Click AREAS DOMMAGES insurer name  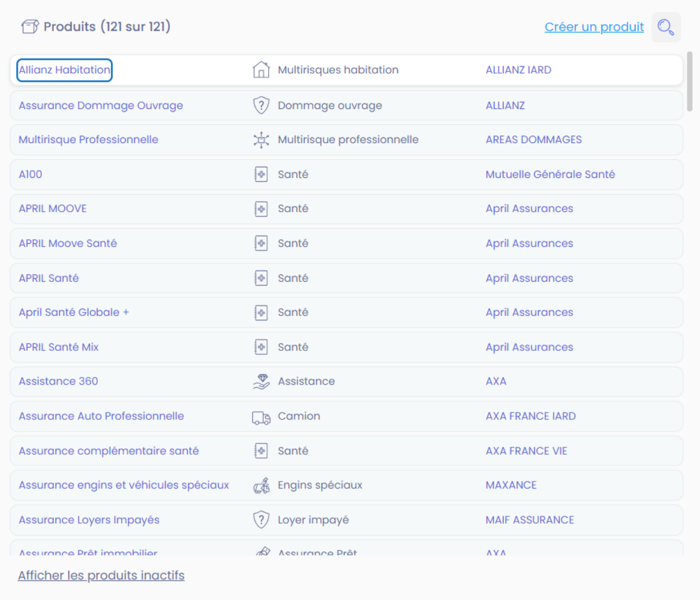click(534, 140)
